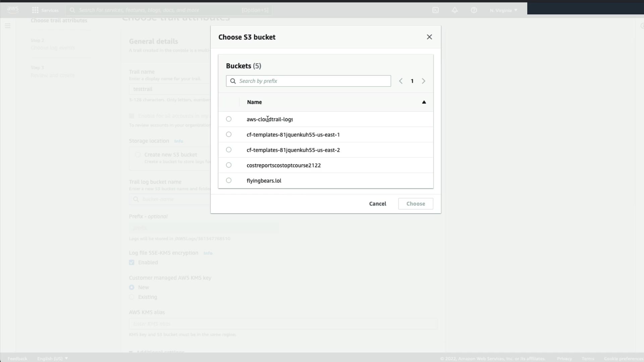
Task: Click the Feedback link in footer
Action: [x=17, y=358]
